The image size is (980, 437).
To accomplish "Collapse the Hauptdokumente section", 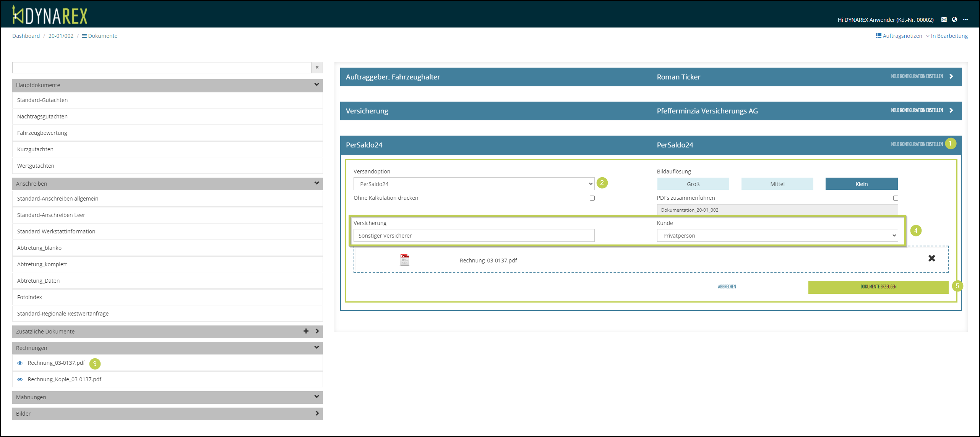I will 316,85.
